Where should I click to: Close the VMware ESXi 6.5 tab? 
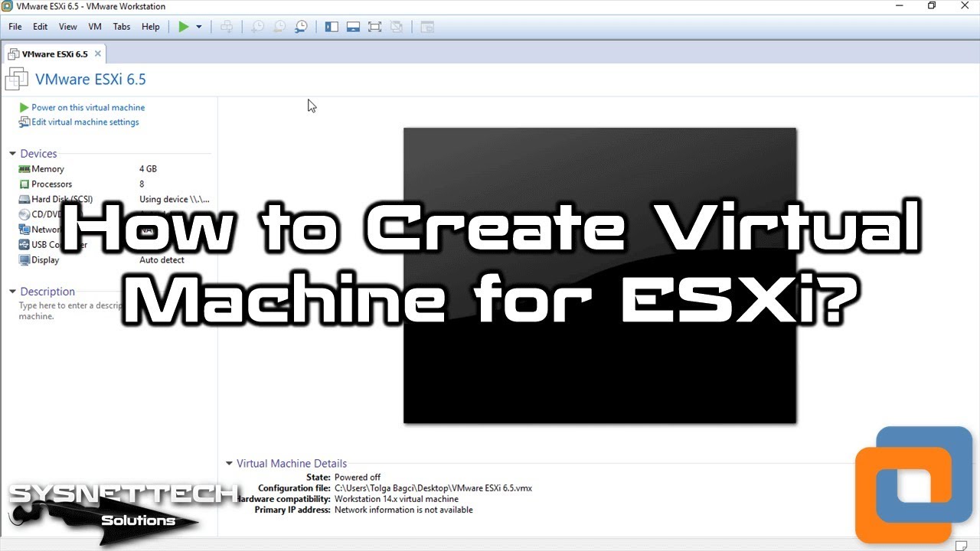pyautogui.click(x=97, y=54)
